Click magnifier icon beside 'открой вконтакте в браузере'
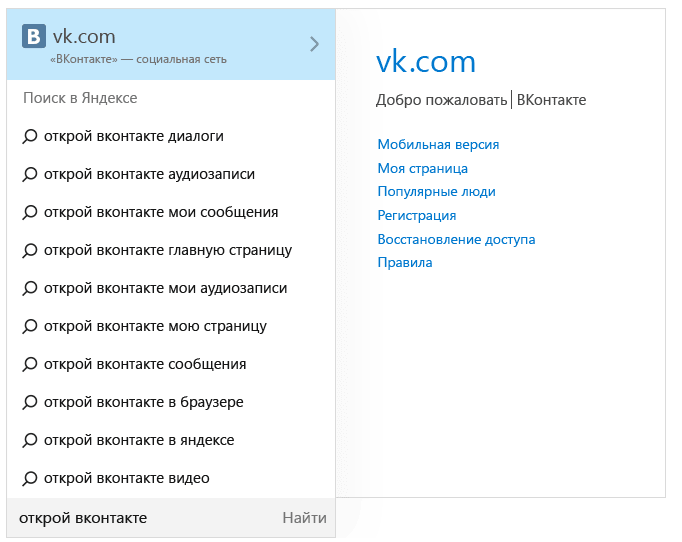Screen dimensions: 682x542 pyautogui.click(x=30, y=402)
